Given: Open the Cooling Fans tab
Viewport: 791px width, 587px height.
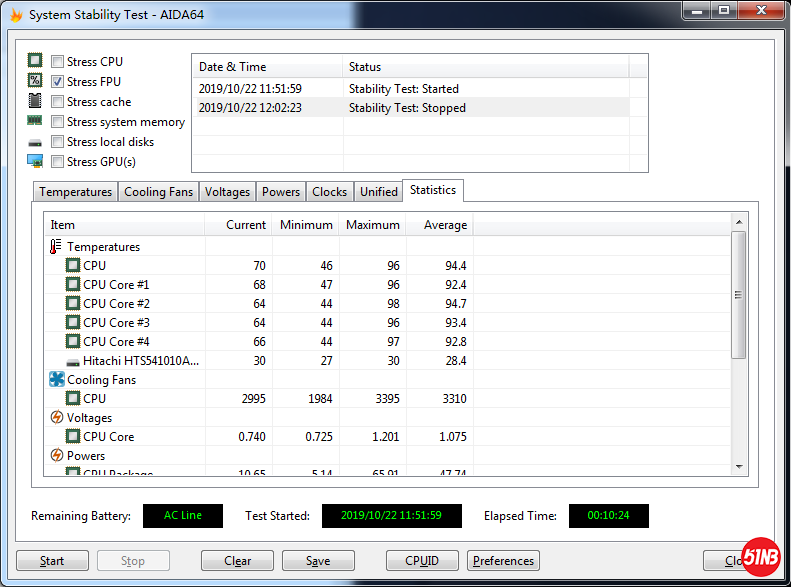Looking at the screenshot, I should tap(158, 192).
